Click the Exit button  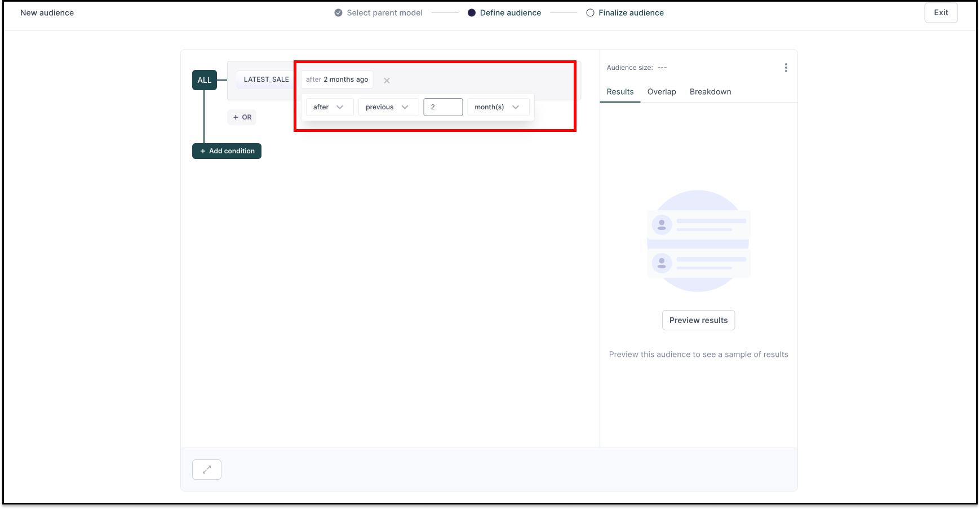[941, 13]
